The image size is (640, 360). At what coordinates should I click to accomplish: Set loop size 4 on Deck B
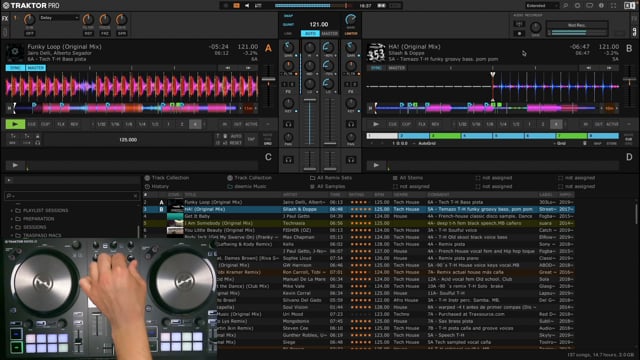pos(556,124)
